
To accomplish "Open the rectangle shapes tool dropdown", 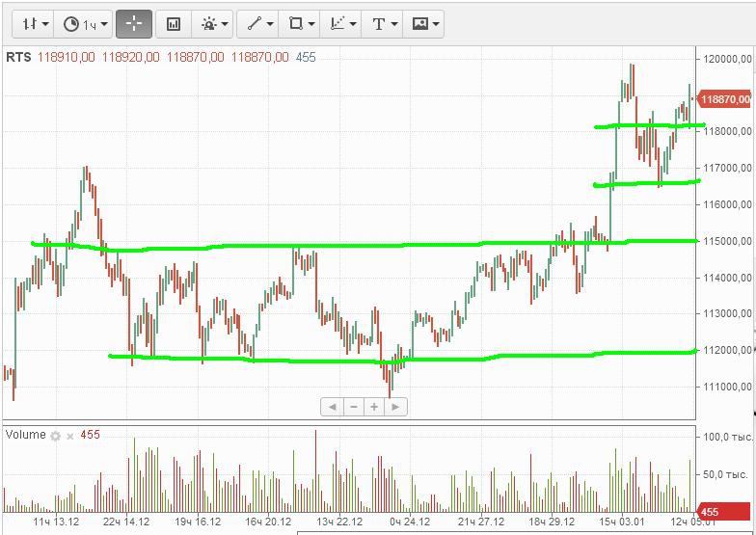I will coord(301,24).
